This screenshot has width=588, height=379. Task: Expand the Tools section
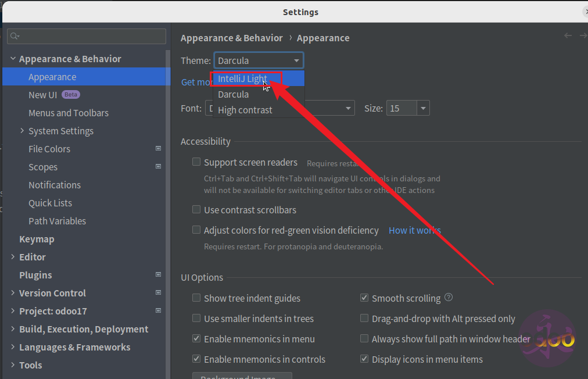(13, 364)
